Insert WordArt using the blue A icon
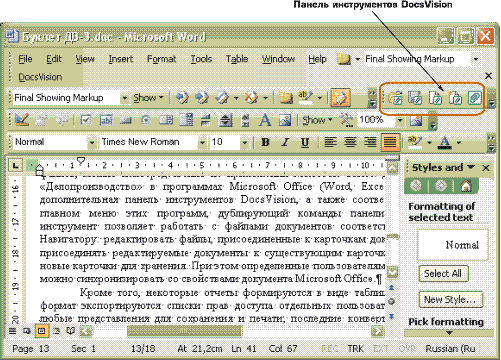The width and height of the screenshot is (501, 360). pyautogui.click(x=265, y=120)
